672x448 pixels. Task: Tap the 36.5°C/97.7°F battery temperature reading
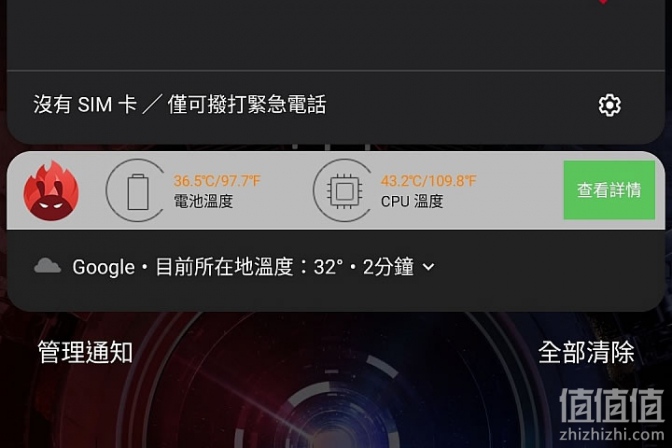(x=217, y=181)
